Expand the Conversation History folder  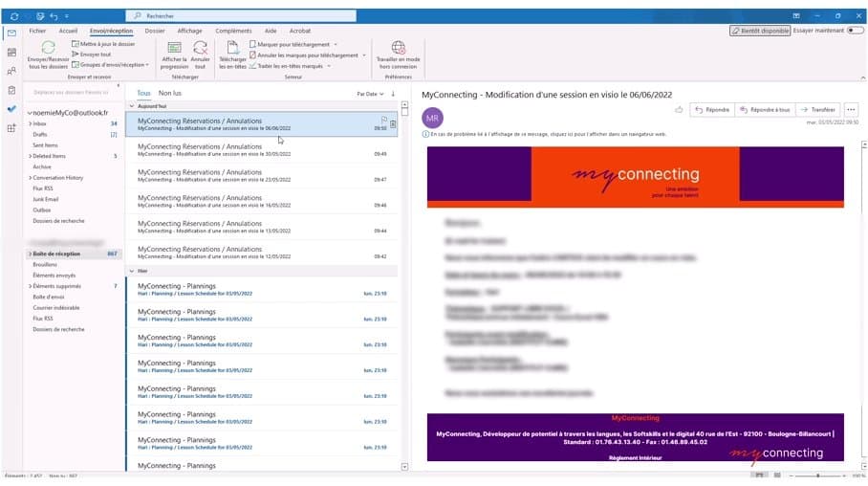pos(30,178)
